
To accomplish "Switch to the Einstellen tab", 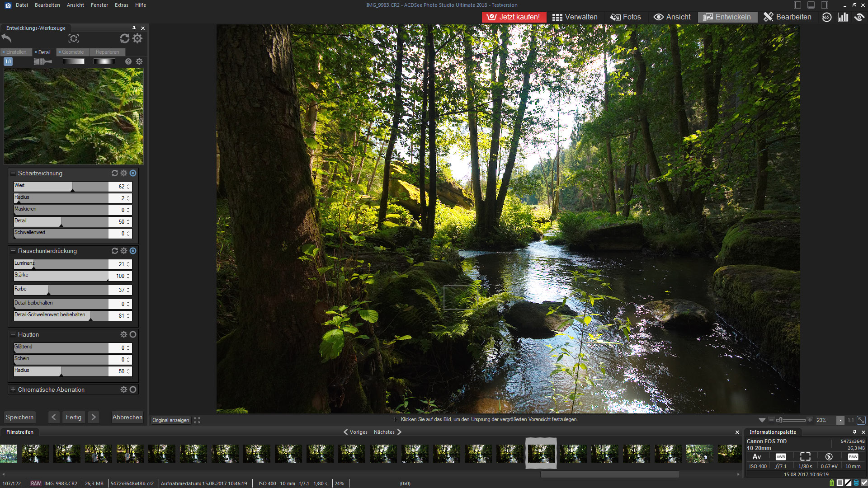I will pyautogui.click(x=16, y=52).
